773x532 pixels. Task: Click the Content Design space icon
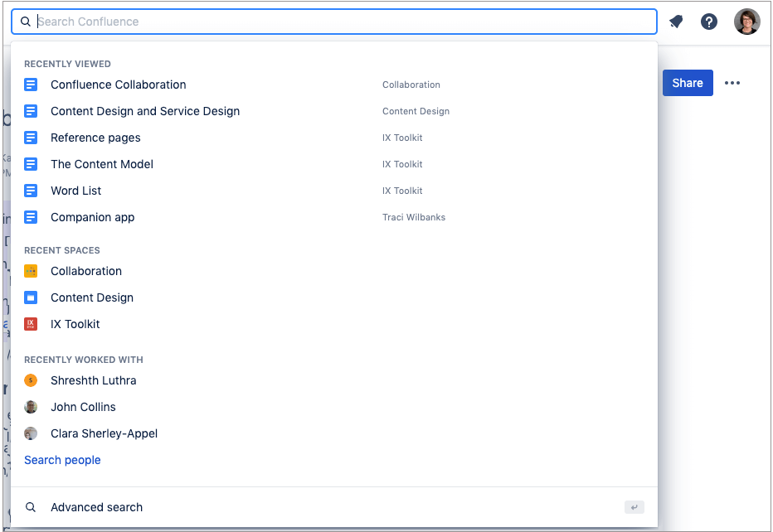coord(31,297)
